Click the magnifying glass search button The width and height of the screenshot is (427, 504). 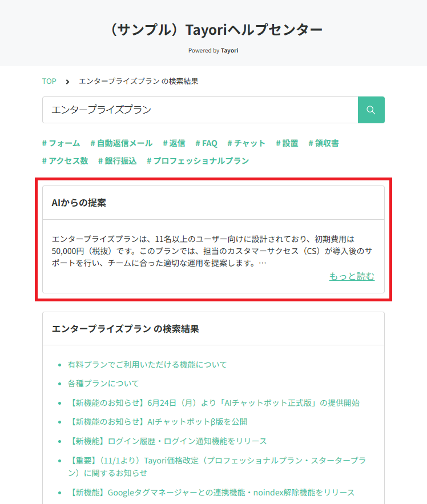coord(371,110)
